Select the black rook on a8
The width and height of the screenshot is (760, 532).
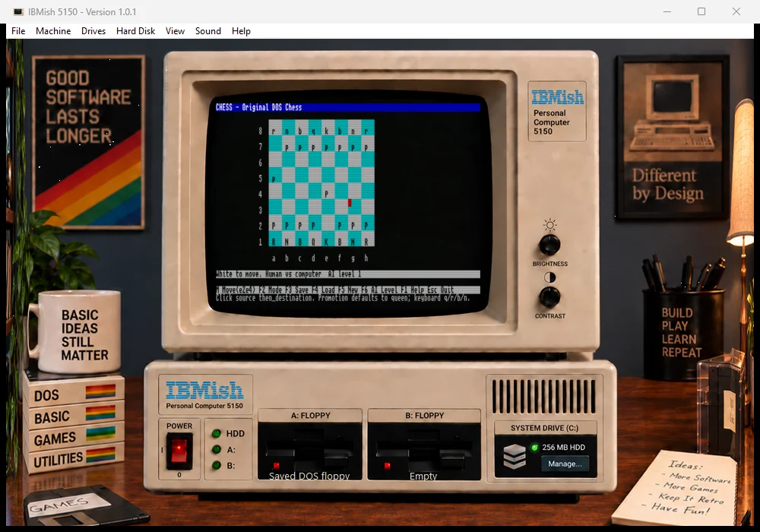[x=274, y=131]
